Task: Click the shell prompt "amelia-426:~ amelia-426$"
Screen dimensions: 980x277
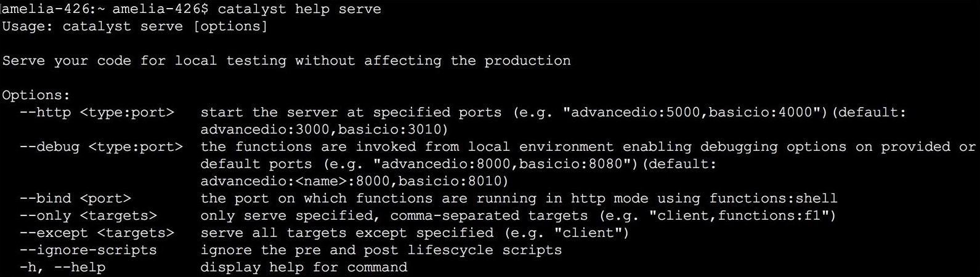Action: (105, 9)
